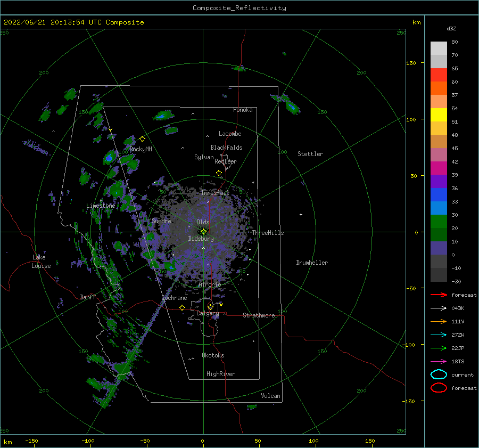Click the yellow diamond marker above Calgary
This screenshot has width=479, height=448.
click(210, 307)
